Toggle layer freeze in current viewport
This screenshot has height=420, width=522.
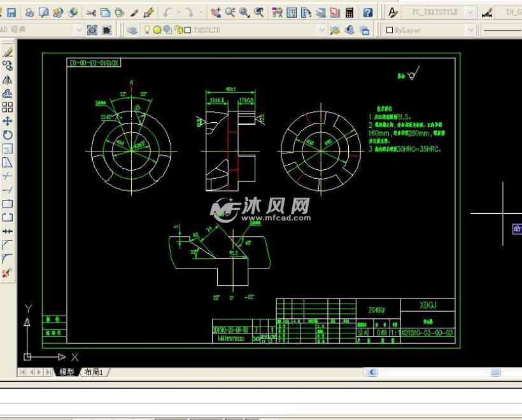pos(167,30)
